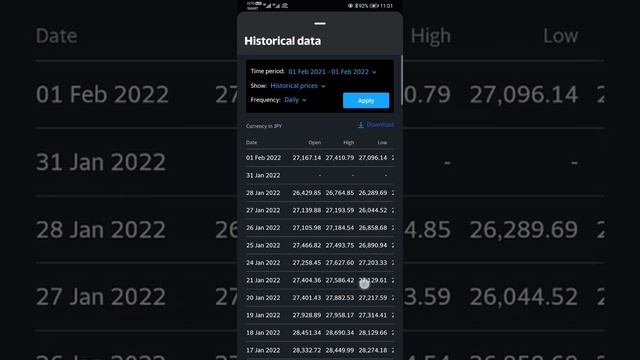Image resolution: width=640 pixels, height=360 pixels.
Task: Select the 20 Jan 2022 row date
Action: point(263,298)
